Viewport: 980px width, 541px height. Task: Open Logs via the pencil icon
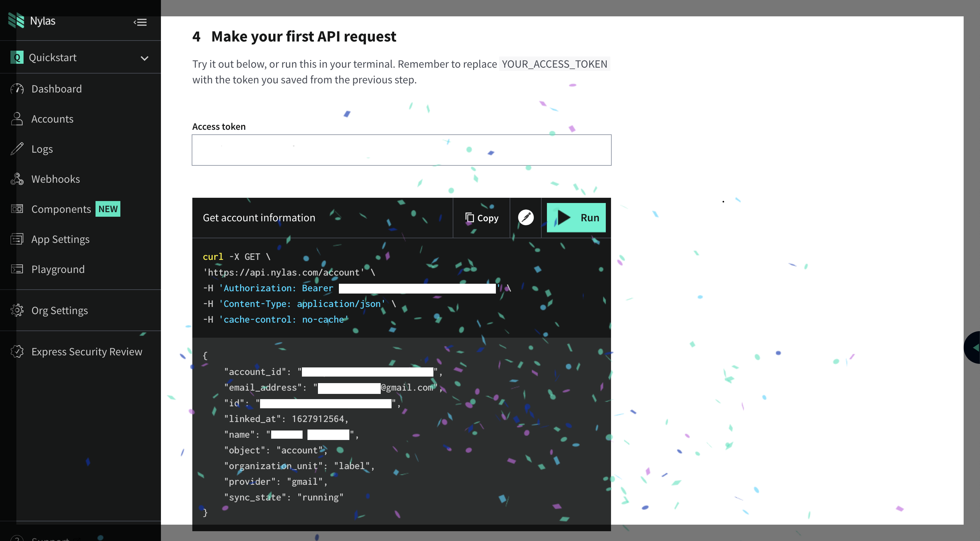click(x=17, y=149)
